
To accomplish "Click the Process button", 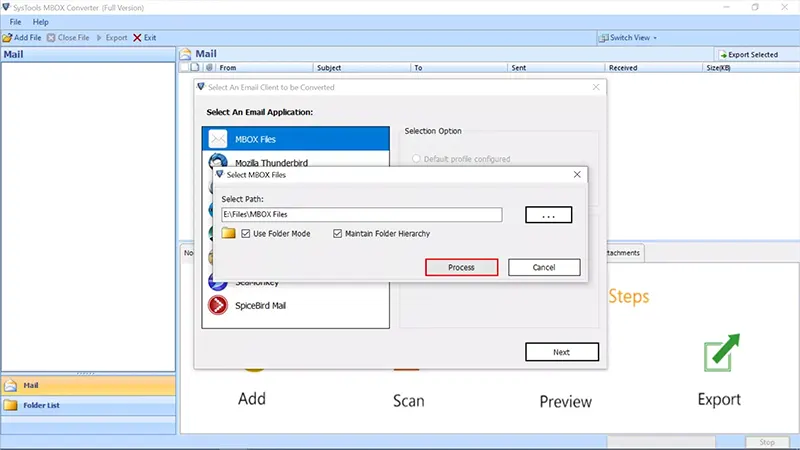I will click(x=461, y=267).
